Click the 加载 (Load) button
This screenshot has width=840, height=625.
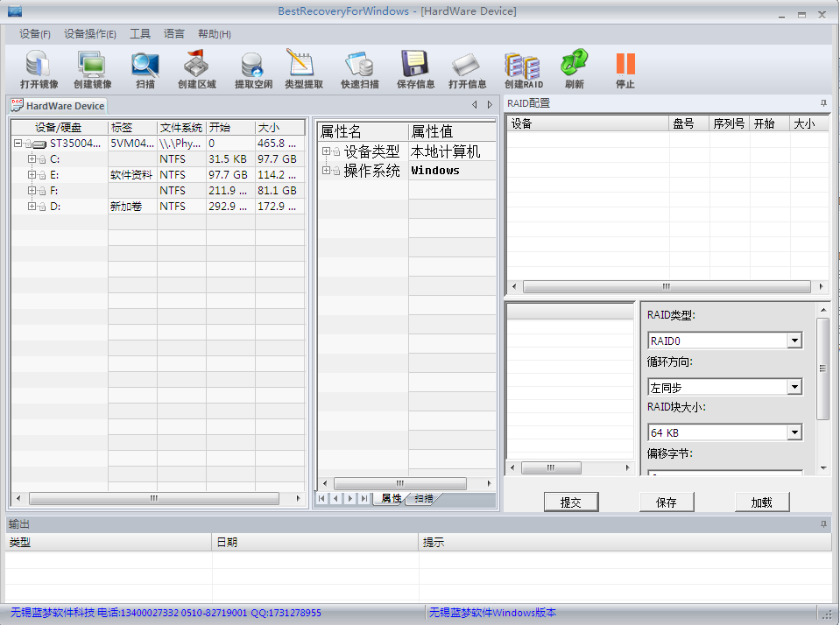pos(761,502)
